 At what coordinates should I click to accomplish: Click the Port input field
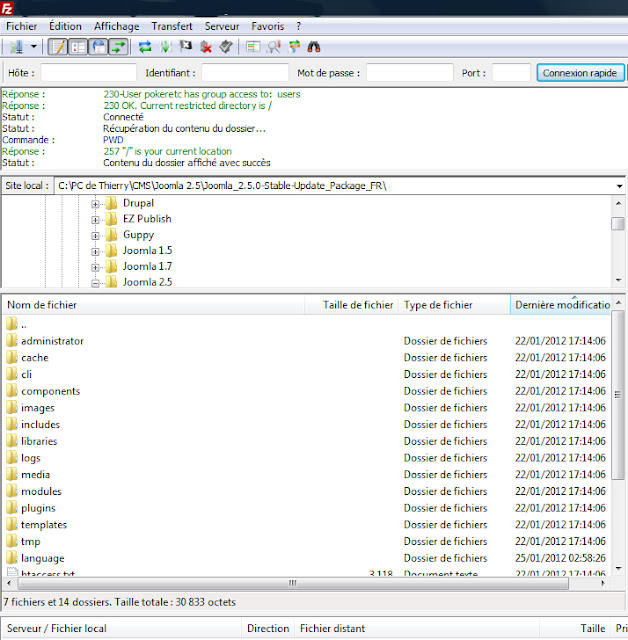(511, 73)
